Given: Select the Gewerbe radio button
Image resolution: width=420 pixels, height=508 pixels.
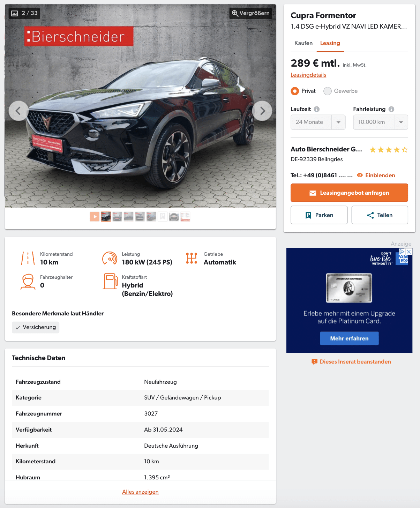Looking at the screenshot, I should coord(328,91).
